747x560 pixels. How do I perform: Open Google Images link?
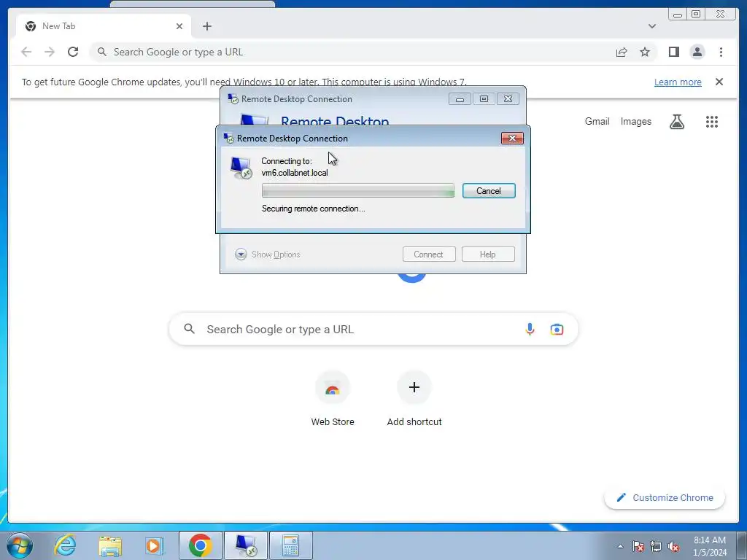tap(635, 122)
